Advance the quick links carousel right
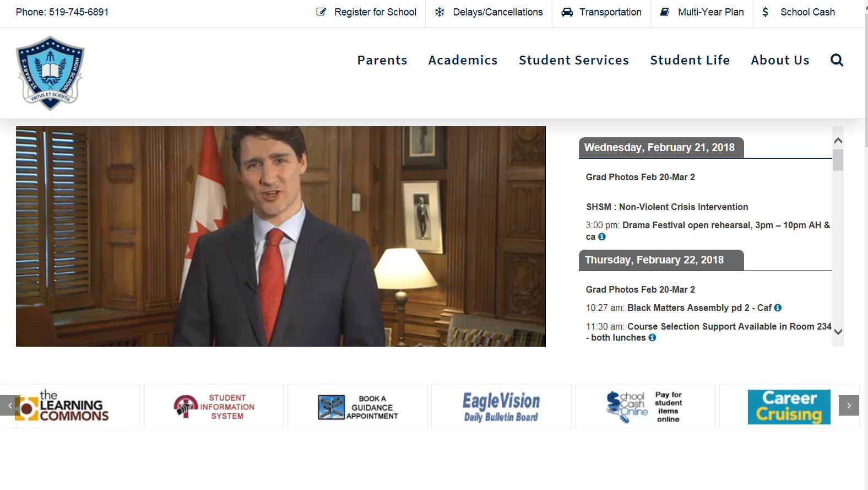The image size is (868, 490). (x=849, y=406)
